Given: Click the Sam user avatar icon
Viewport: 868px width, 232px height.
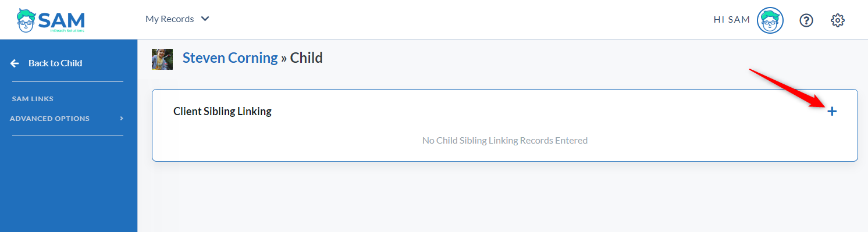Looking at the screenshot, I should point(770,20).
